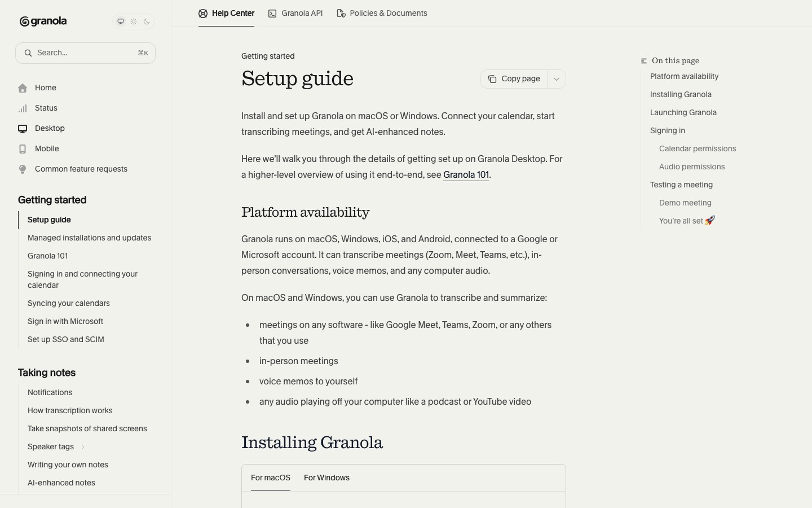Expand Speaker tags chevron in sidebar
Image resolution: width=812 pixels, height=508 pixels.
83,447
